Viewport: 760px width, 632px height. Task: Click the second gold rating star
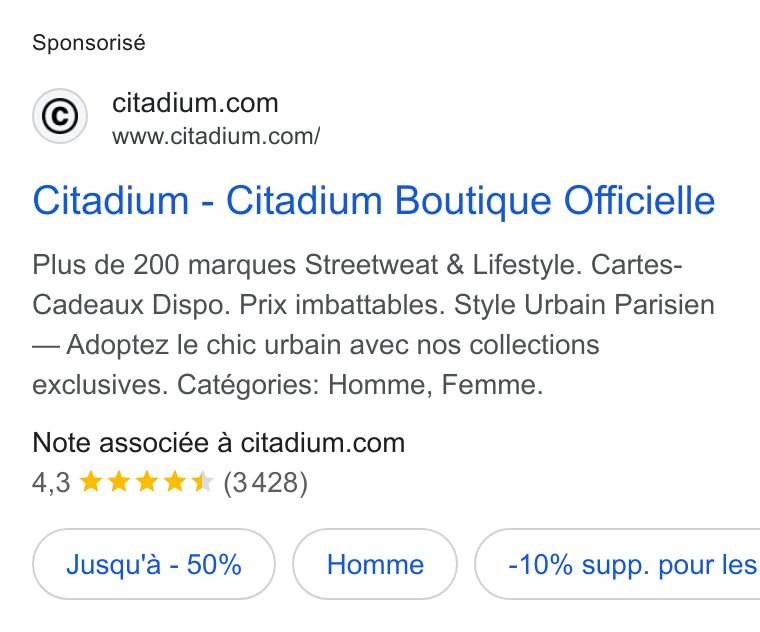[119, 482]
